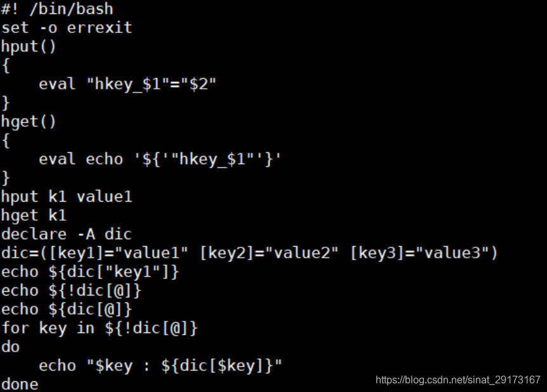Click the 'done' keyword at the bottom
This screenshot has width=547, height=392.
coord(20,384)
